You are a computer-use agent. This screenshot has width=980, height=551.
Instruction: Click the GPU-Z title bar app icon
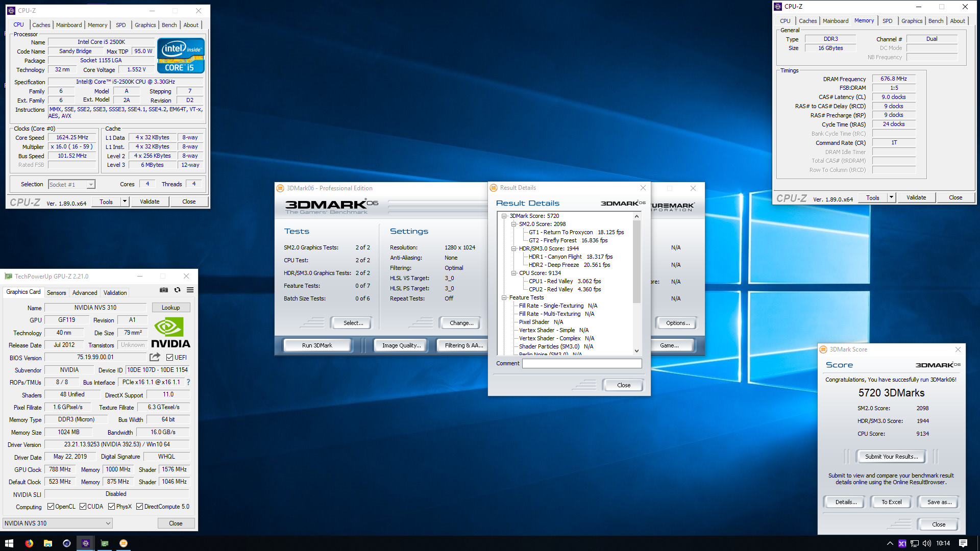point(8,276)
